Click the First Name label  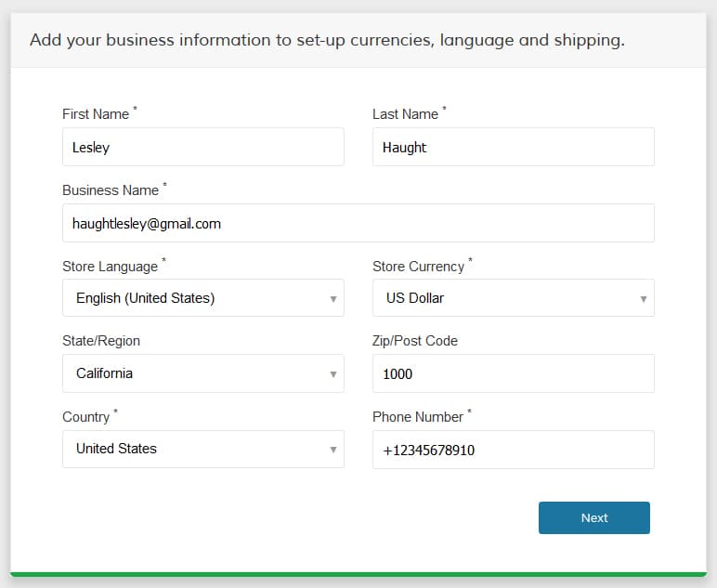click(x=96, y=114)
